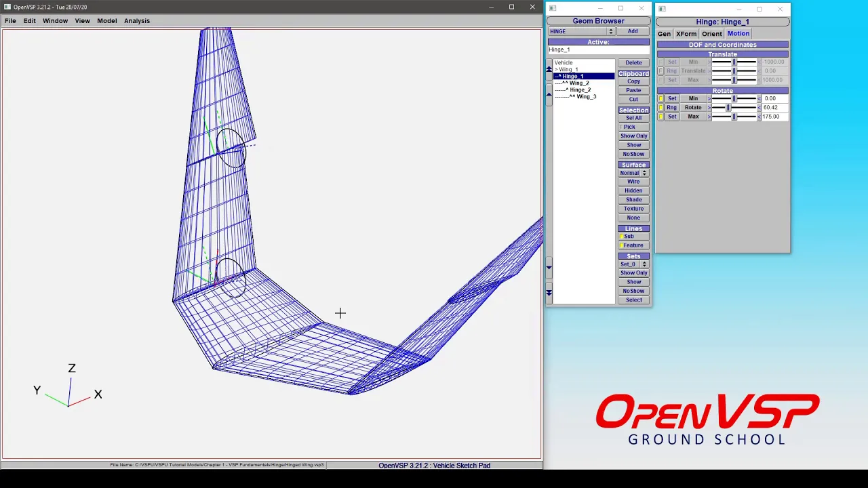Screen dimensions: 868x488
Task: Open the Analysis menu
Action: [137, 20]
